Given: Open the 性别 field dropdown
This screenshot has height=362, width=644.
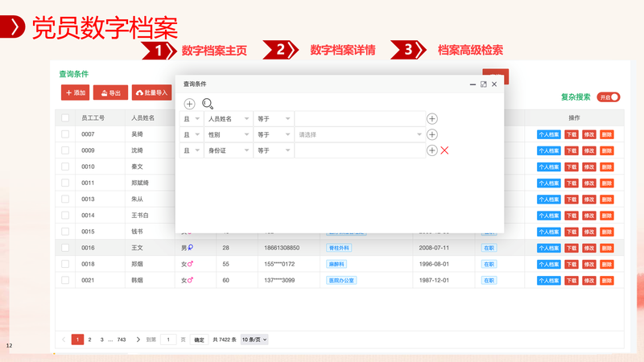Looking at the screenshot, I should (229, 134).
